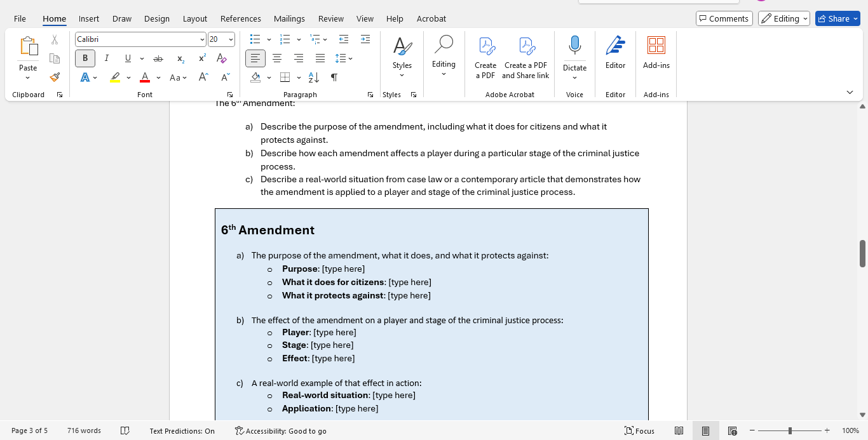Apply Text Effects icon
This screenshot has height=440, width=868.
pyautogui.click(x=85, y=77)
